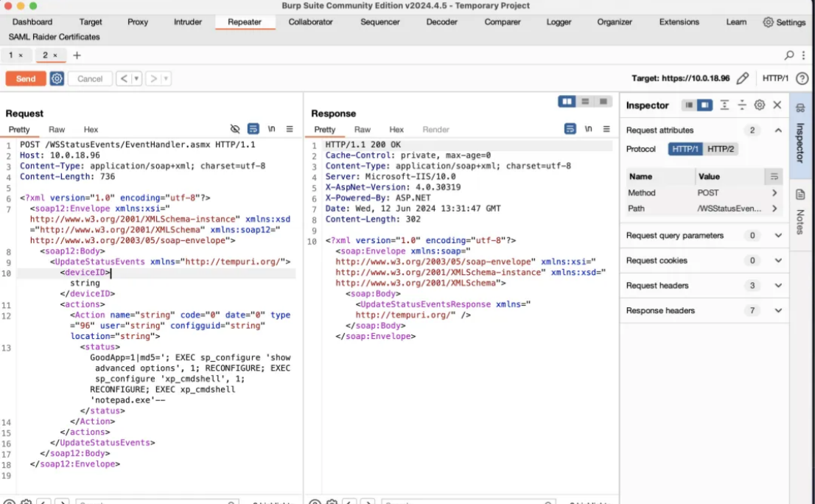Open the Extensions tab
This screenshot has height=504, width=815.
coord(679,22)
